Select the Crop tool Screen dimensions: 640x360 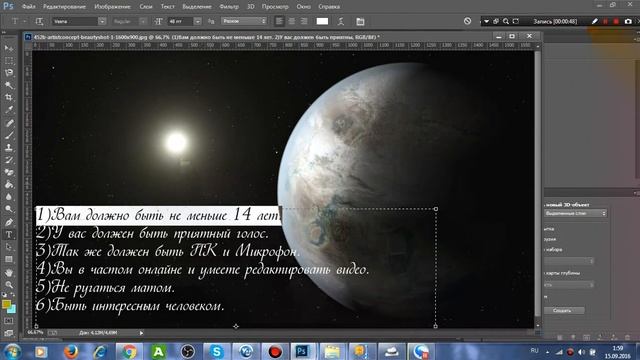[x=9, y=98]
